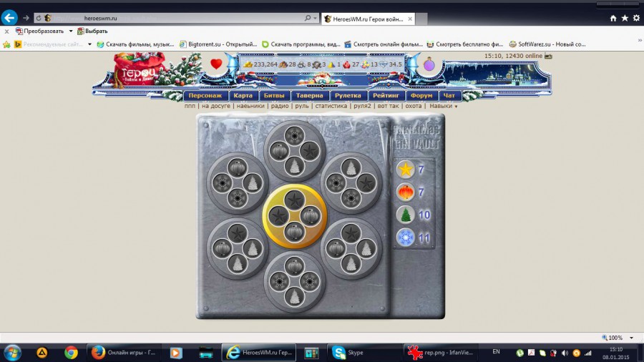Refresh the page with the reload icon
The image size is (644, 362).
[39, 18]
